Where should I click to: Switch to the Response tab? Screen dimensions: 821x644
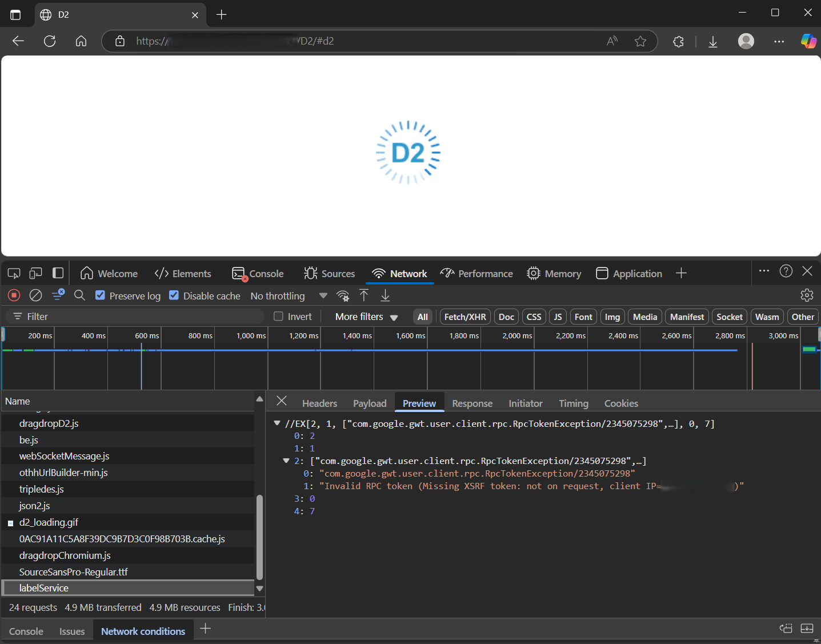pos(472,403)
